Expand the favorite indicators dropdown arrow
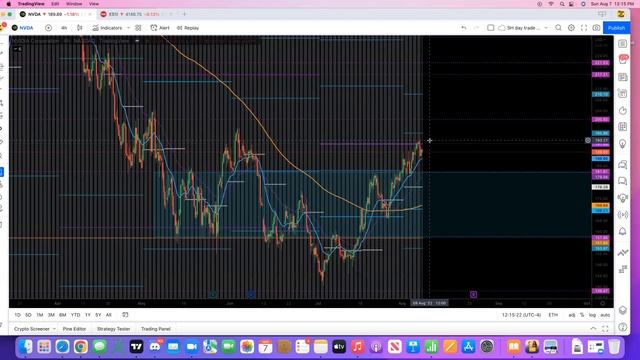 128,28
